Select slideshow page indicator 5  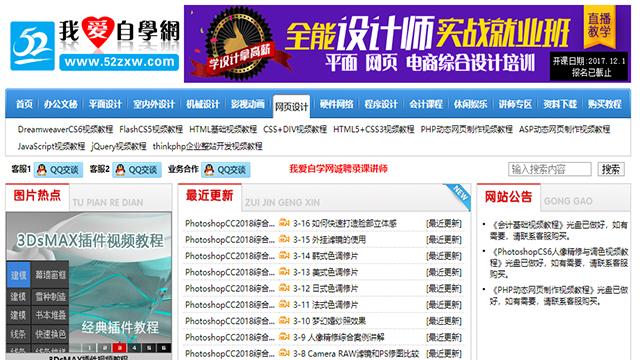149,348
